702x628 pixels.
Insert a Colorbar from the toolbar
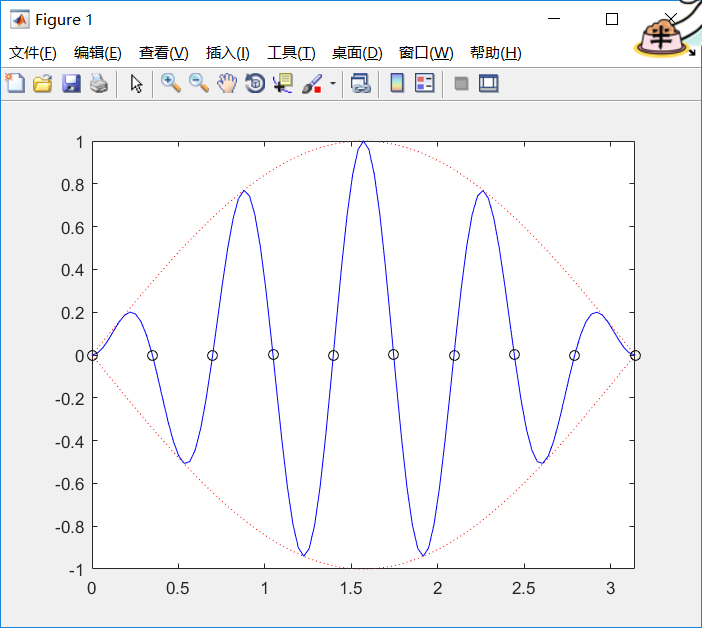click(397, 83)
